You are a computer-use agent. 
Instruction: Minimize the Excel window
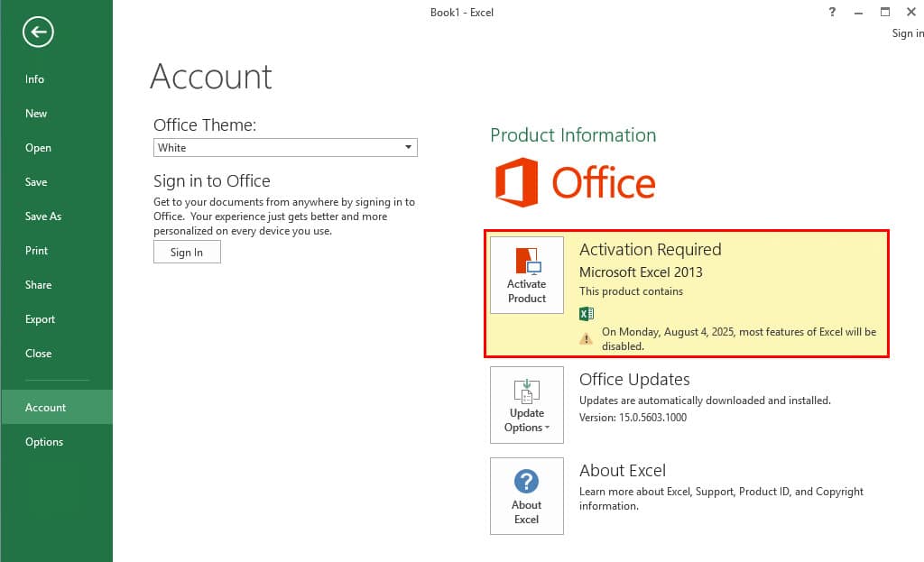(x=859, y=12)
